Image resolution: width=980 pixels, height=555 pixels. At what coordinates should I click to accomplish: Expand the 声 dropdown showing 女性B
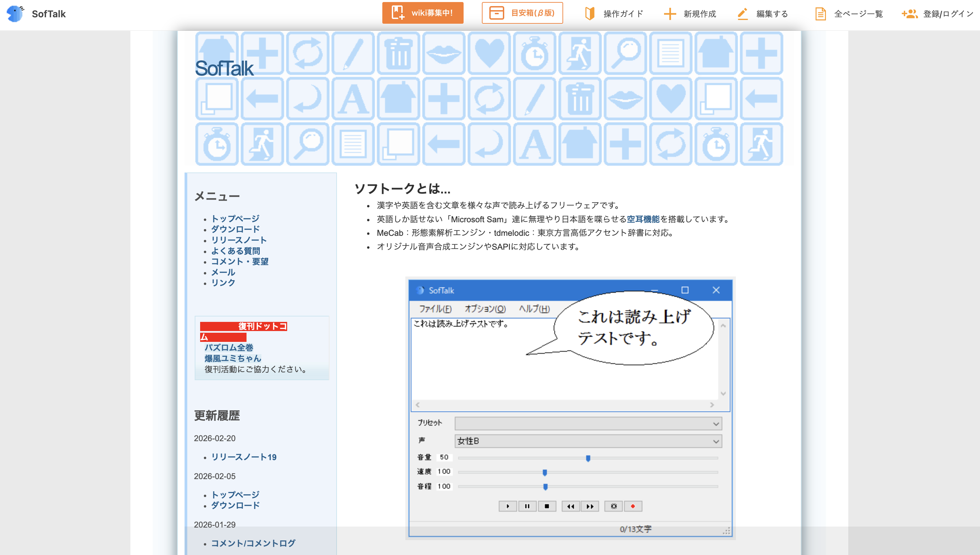[x=588, y=441]
